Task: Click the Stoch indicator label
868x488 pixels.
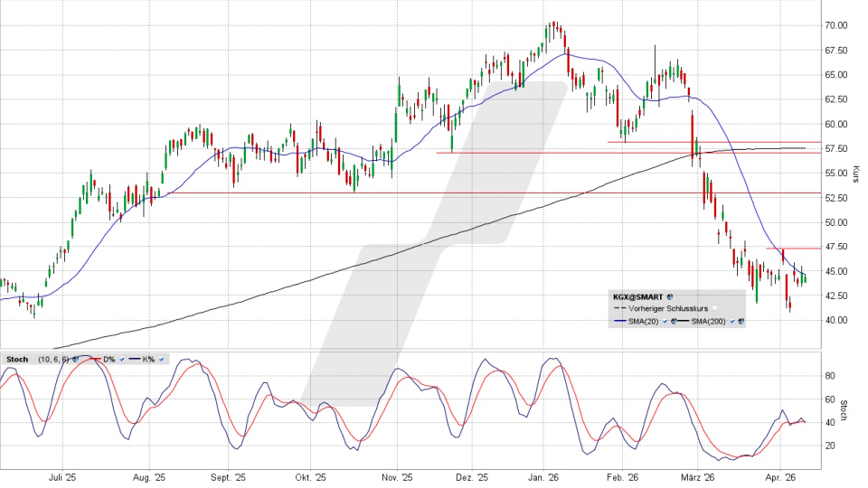Action: click(x=17, y=360)
